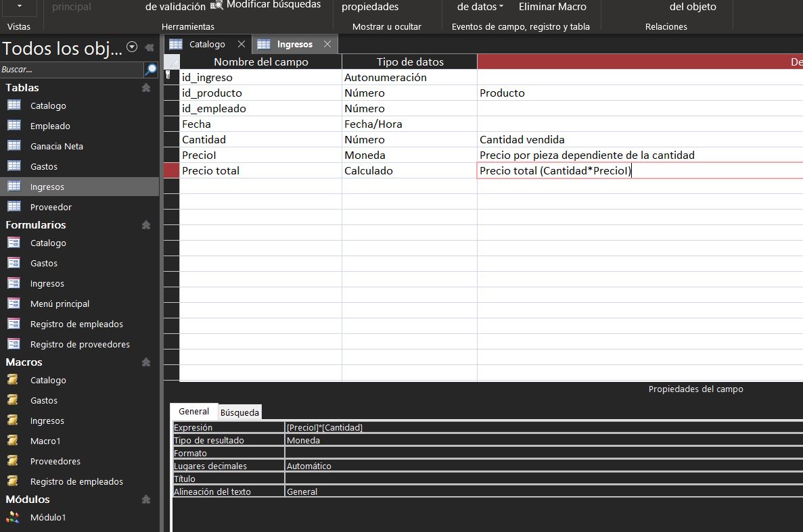Click the Cantidad field name cell
This screenshot has width=803, height=532.
click(260, 139)
